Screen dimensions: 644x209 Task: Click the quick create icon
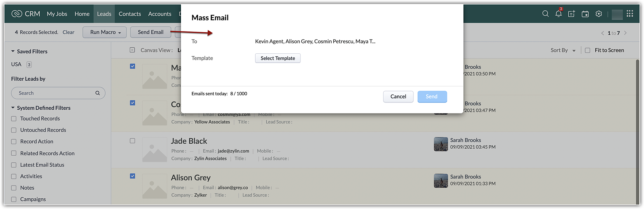click(572, 14)
